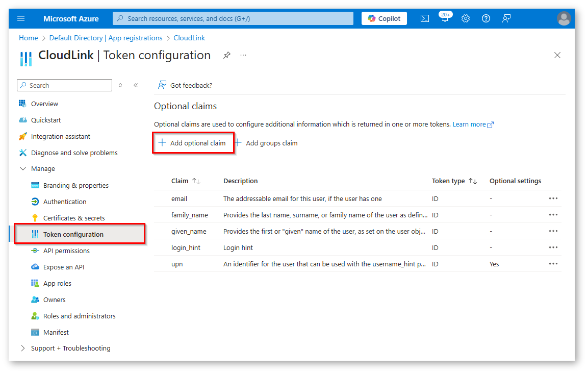The width and height of the screenshot is (588, 374).
Task: Click Add groups claim button
Action: (267, 143)
